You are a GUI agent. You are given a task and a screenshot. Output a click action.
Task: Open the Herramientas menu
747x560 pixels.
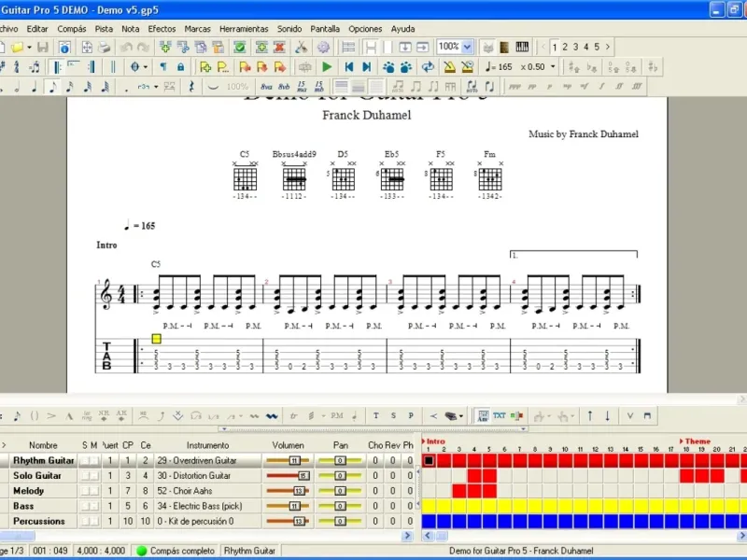243,29
